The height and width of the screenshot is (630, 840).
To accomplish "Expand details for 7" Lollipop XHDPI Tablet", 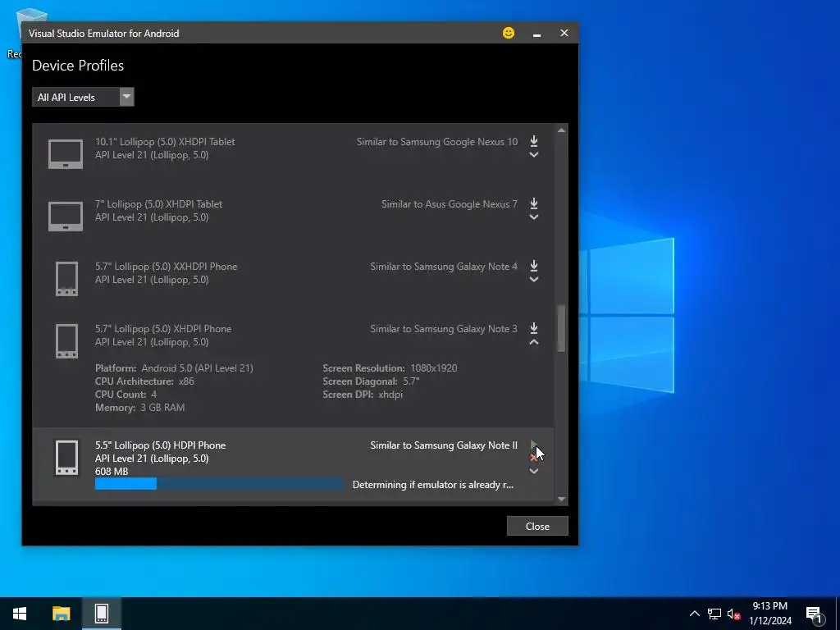I will tap(533, 217).
